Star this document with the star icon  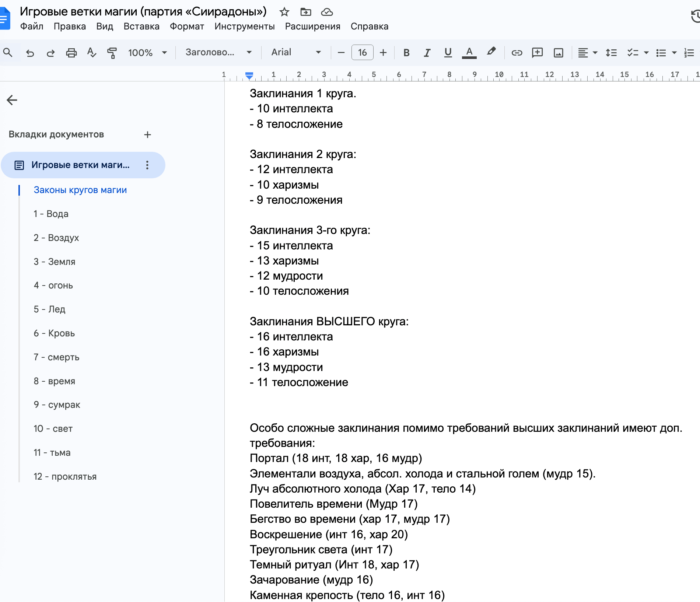[x=284, y=12]
